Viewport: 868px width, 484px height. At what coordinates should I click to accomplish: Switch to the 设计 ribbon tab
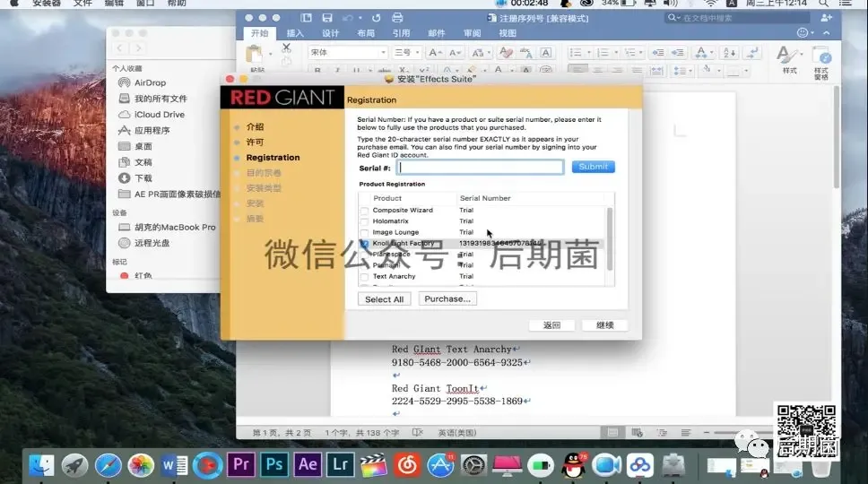[331, 33]
